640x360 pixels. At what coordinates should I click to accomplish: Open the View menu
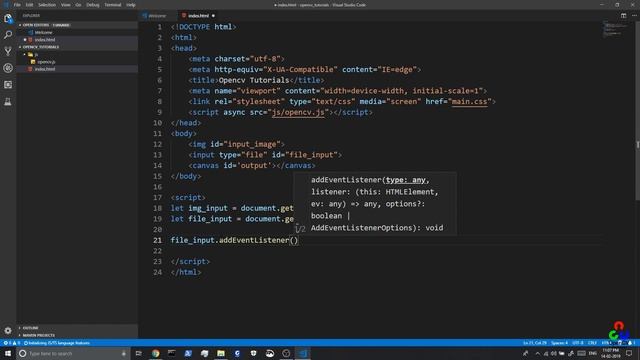tap(66, 5)
